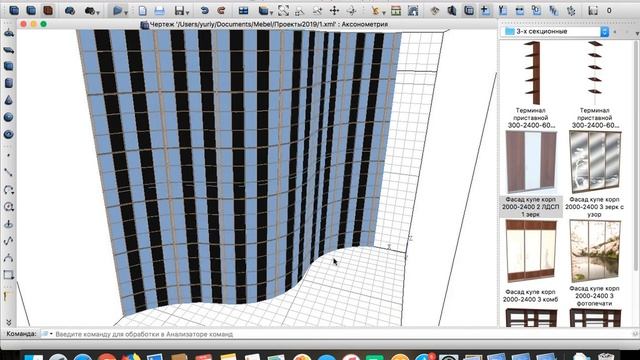
Task: Click the room/house icon
Action: coord(413,11)
